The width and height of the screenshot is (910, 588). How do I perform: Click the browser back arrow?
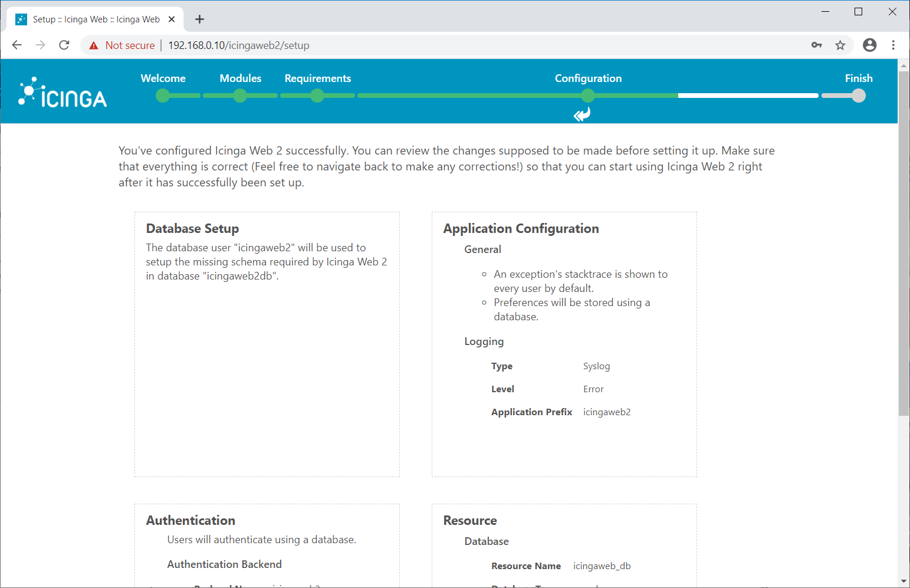pos(17,45)
